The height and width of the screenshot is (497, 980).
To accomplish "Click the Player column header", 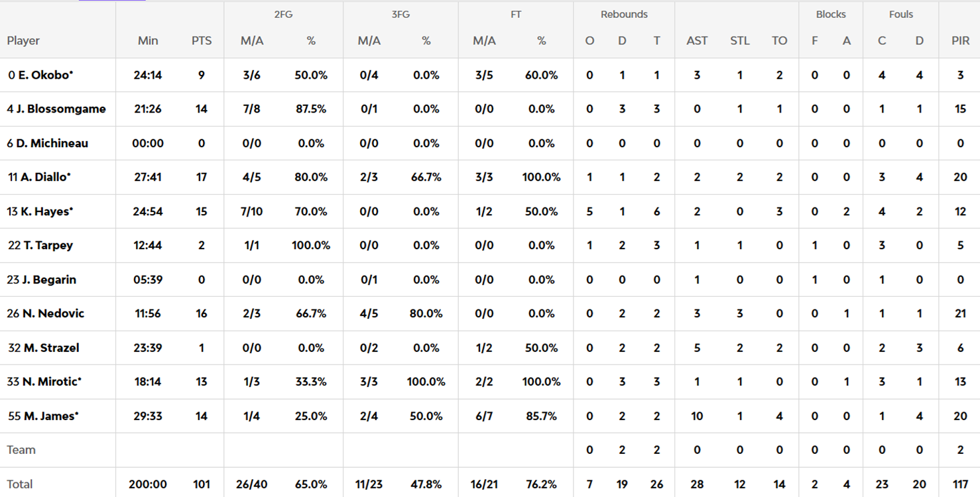I will click(x=23, y=40).
